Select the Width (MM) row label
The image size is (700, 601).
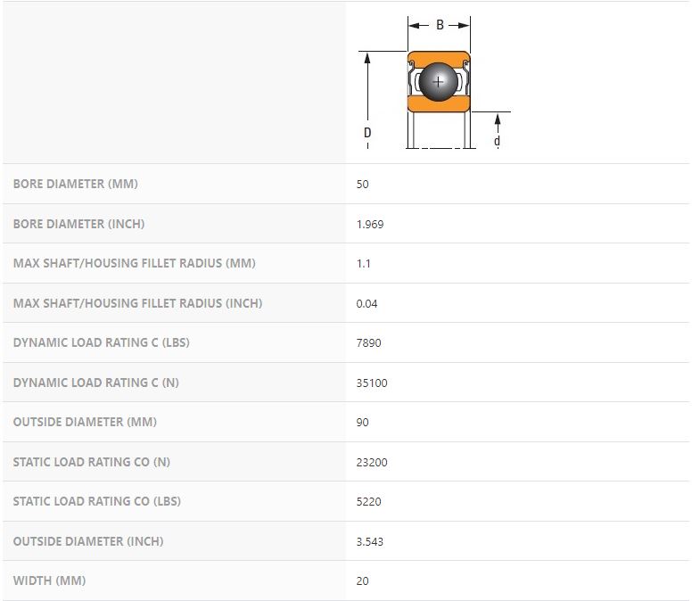click(49, 580)
